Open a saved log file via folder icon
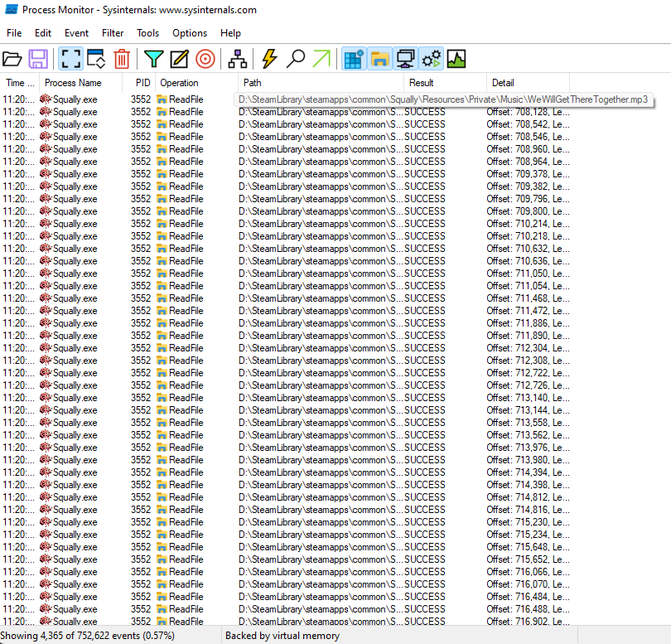The width and height of the screenshot is (671, 644). [x=12, y=59]
